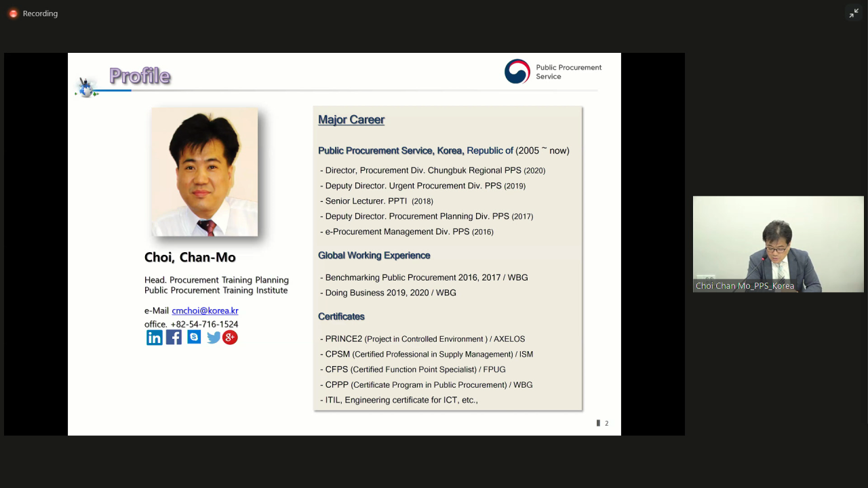
Task: Click the Global Working Experience heading
Action: point(374,256)
